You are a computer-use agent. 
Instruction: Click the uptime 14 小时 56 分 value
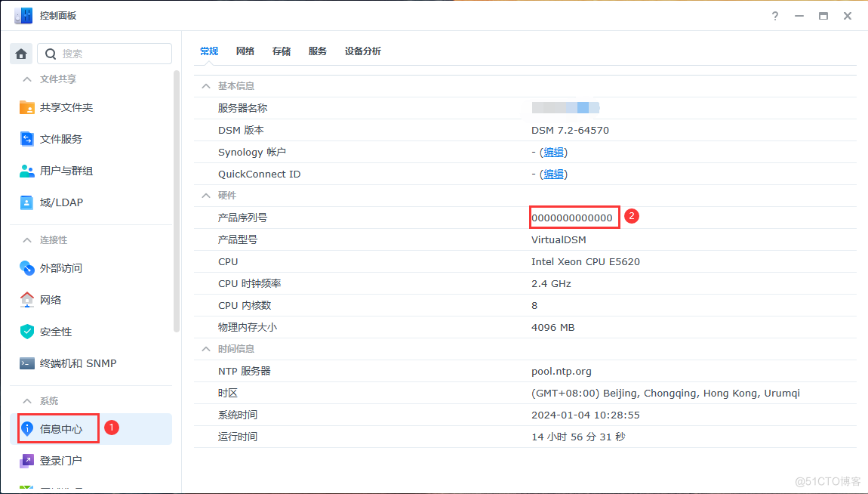tap(578, 437)
